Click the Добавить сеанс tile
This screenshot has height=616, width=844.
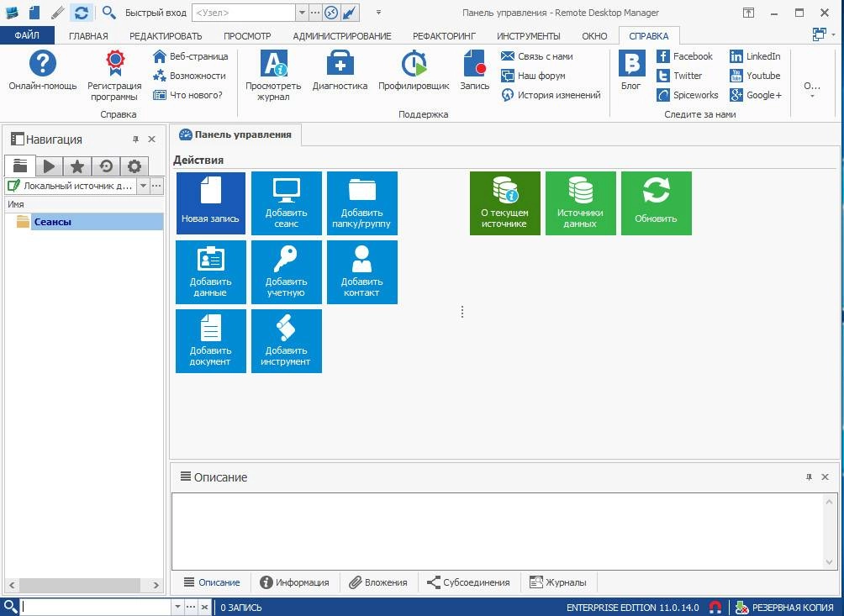(x=287, y=203)
